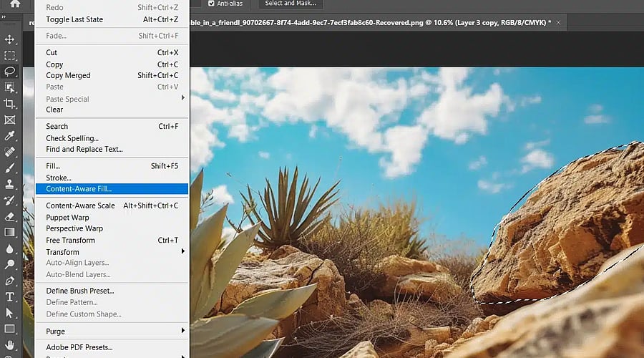Select the Pen tool
The width and height of the screenshot is (644, 358).
pos(9,281)
